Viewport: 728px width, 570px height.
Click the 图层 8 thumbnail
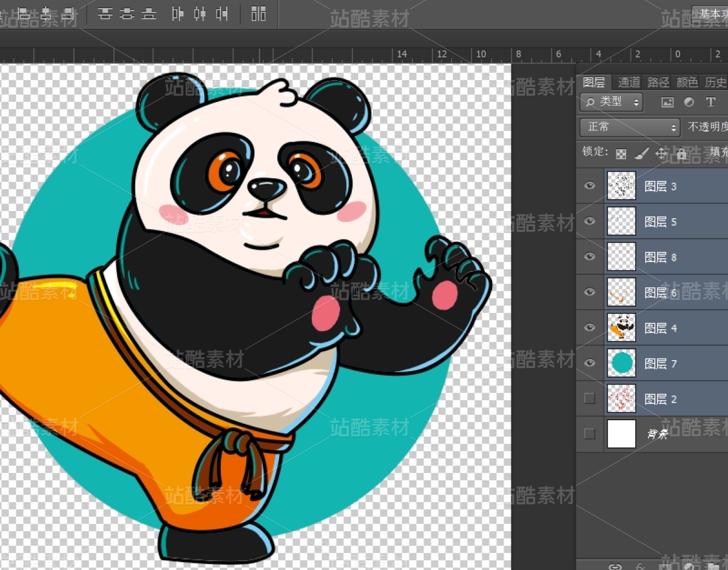point(621,256)
